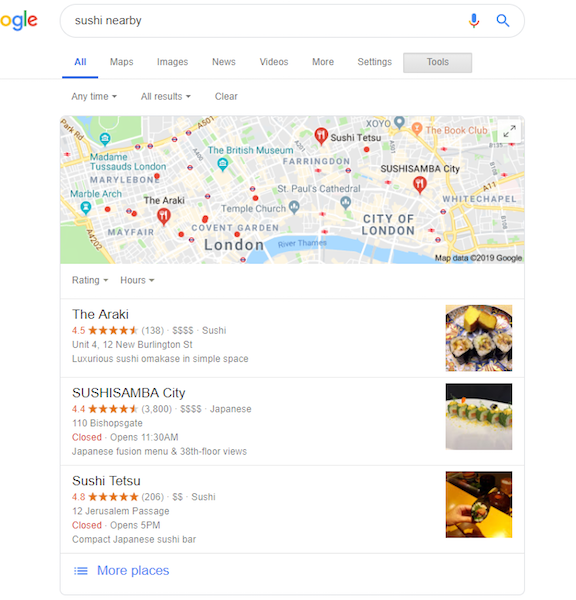The height and width of the screenshot is (600, 576).
Task: Switch to the Maps tab
Action: pyautogui.click(x=121, y=62)
